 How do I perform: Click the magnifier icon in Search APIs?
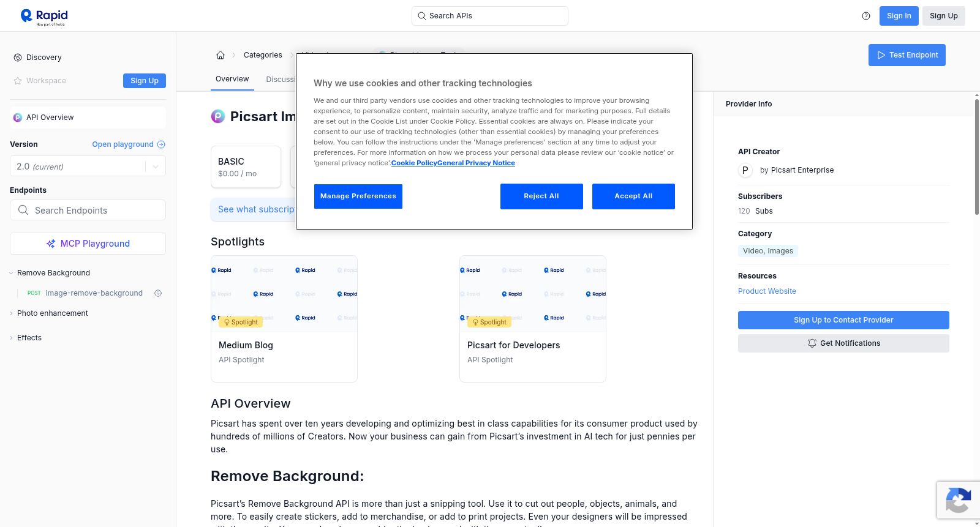[x=422, y=16]
